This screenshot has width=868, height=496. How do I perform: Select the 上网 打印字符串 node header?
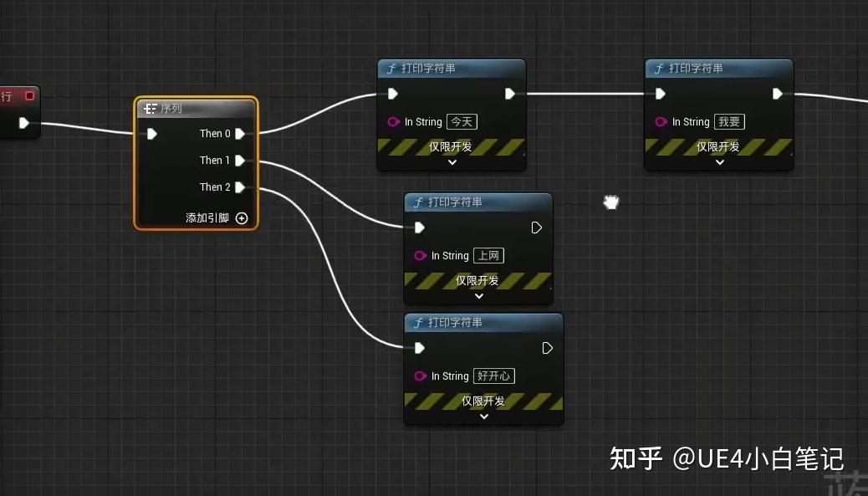[478, 202]
